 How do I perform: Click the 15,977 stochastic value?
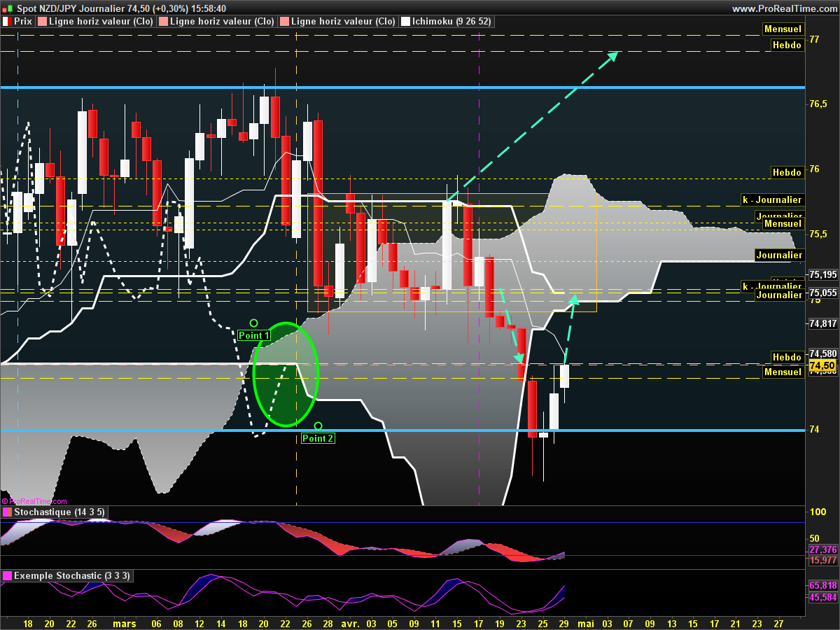[x=823, y=560]
